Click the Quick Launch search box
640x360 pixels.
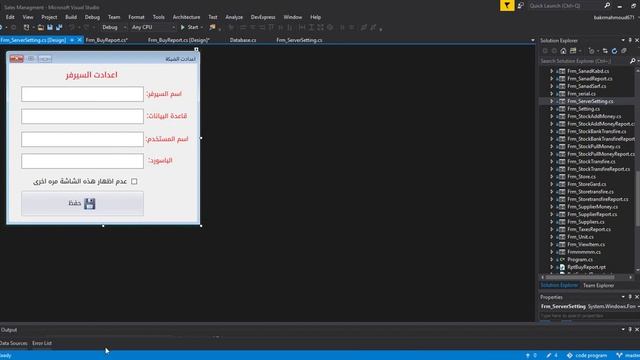pos(565,5)
